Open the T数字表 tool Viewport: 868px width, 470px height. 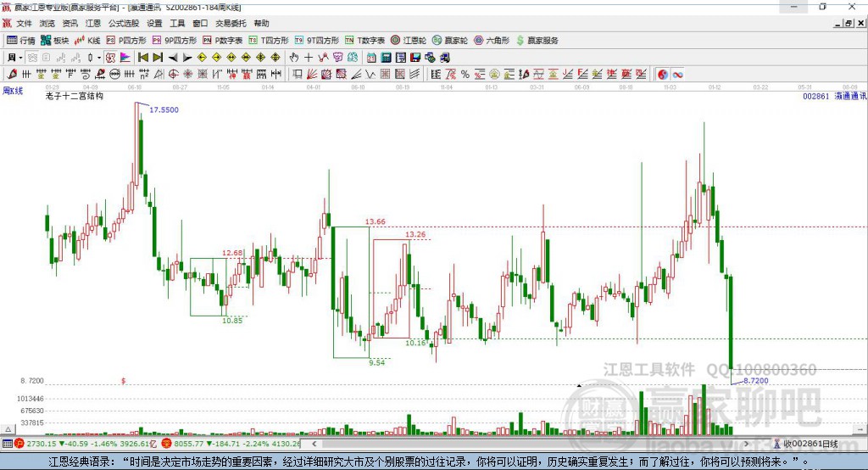(364, 41)
